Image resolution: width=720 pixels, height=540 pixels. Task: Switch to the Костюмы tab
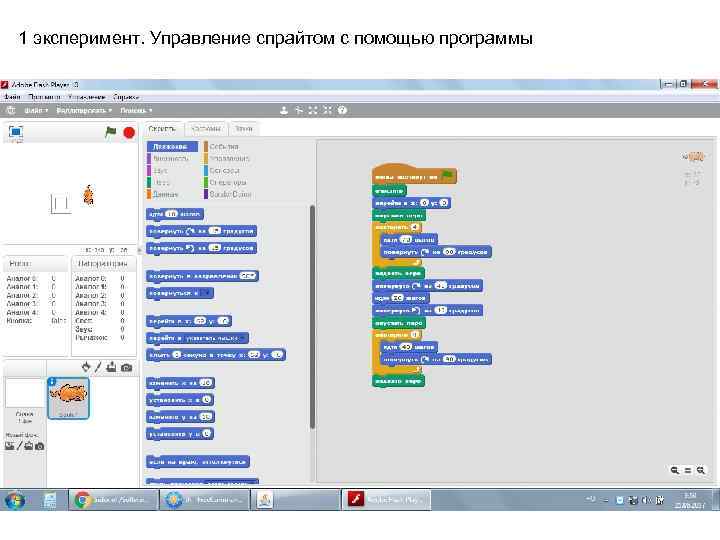(x=206, y=129)
